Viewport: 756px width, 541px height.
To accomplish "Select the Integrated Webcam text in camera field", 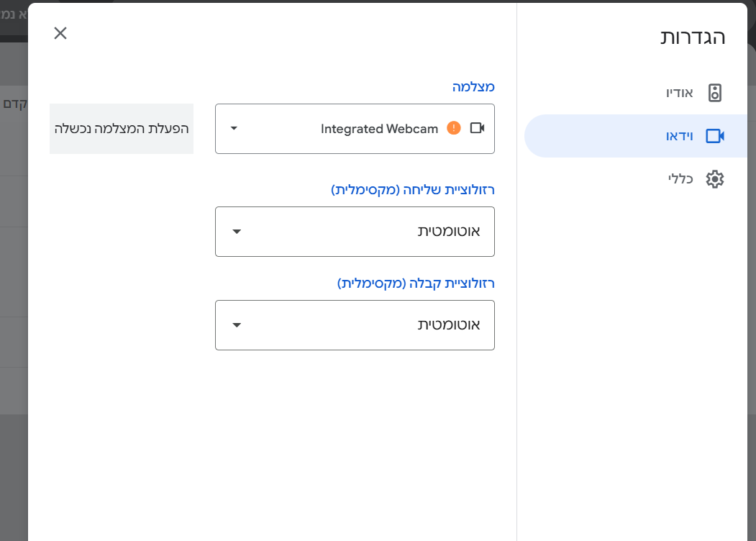I will [x=379, y=129].
